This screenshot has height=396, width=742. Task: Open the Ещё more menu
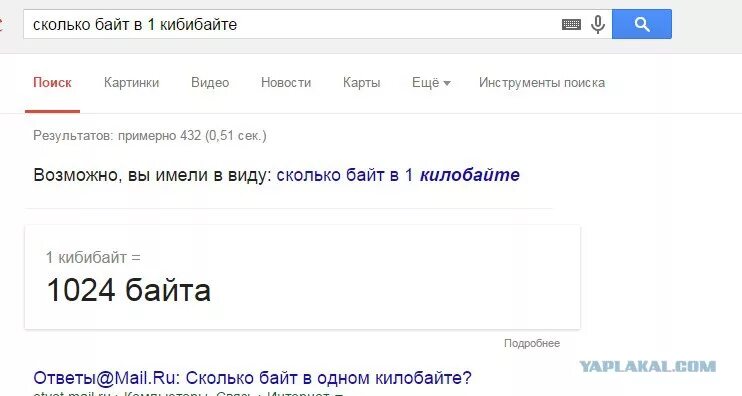tap(431, 83)
